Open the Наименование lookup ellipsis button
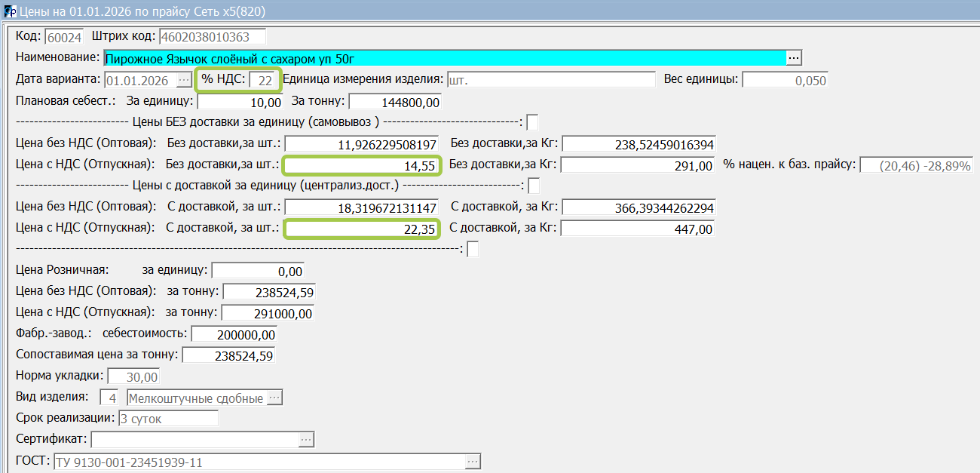 tap(794, 57)
